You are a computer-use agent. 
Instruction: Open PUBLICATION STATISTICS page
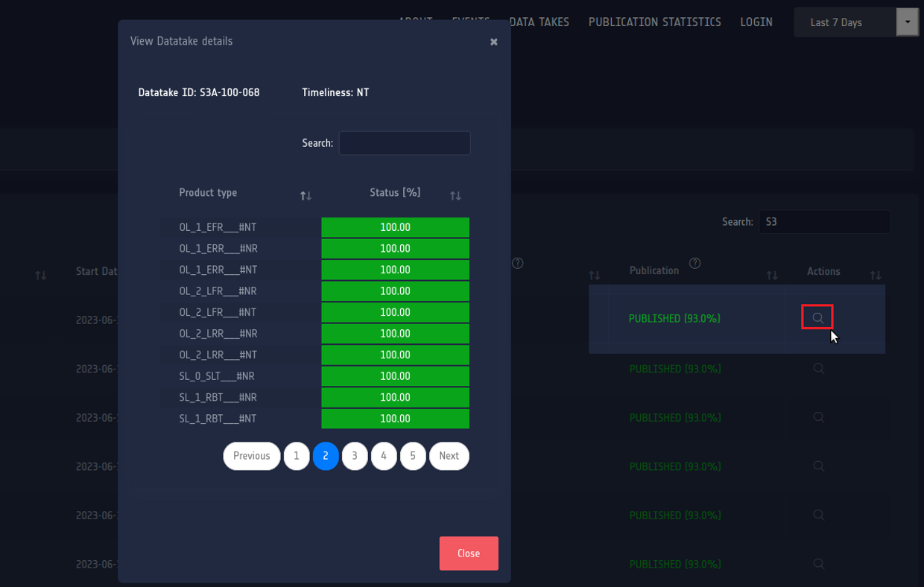click(655, 22)
